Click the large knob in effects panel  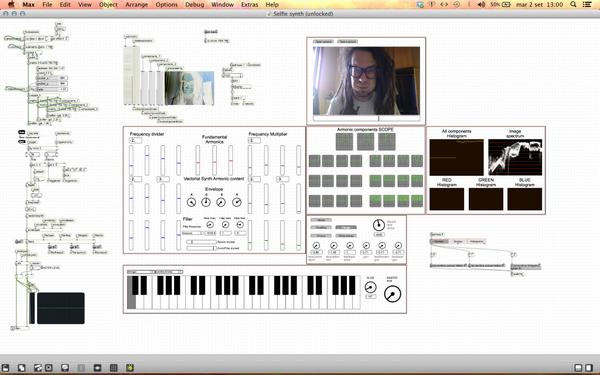pos(378,225)
